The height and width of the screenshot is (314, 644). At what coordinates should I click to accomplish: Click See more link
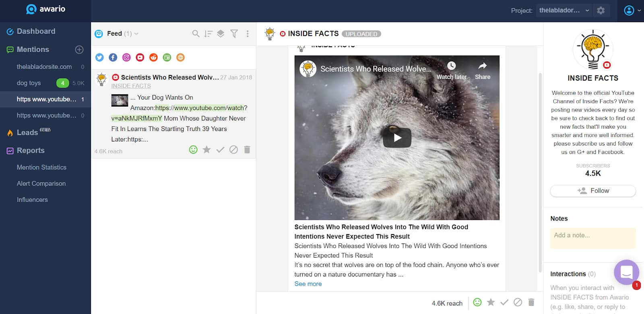(x=308, y=284)
